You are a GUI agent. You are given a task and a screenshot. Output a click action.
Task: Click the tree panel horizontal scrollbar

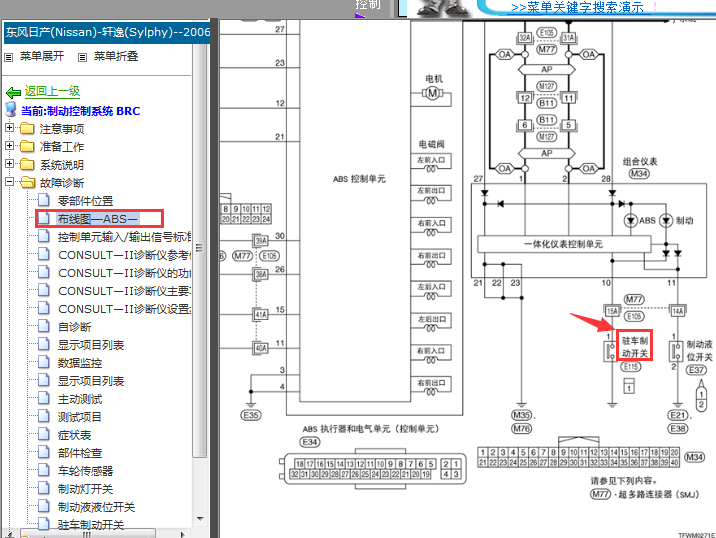click(87, 534)
